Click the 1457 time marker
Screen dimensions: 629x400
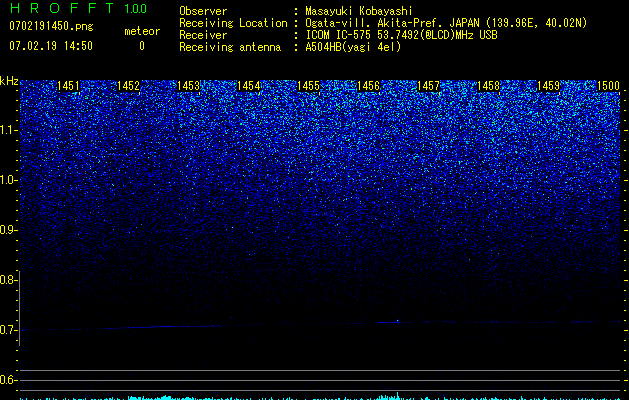coord(428,86)
